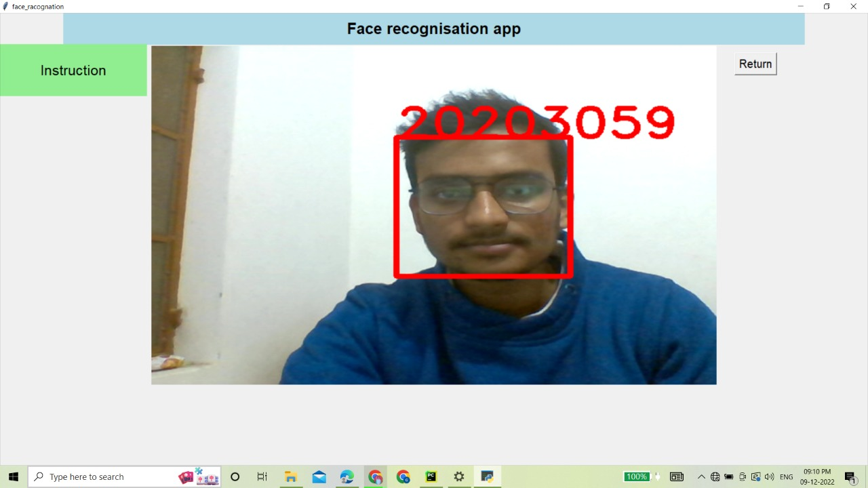Click the Instruction button

(73, 70)
